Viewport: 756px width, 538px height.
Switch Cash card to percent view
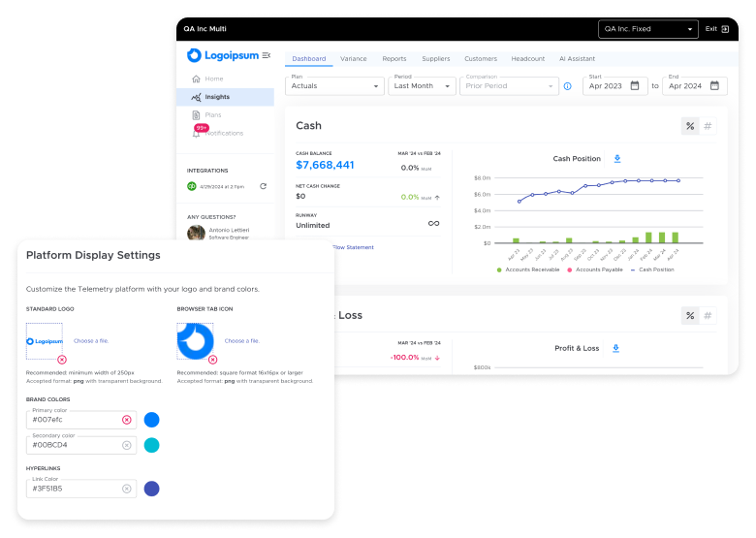click(690, 126)
